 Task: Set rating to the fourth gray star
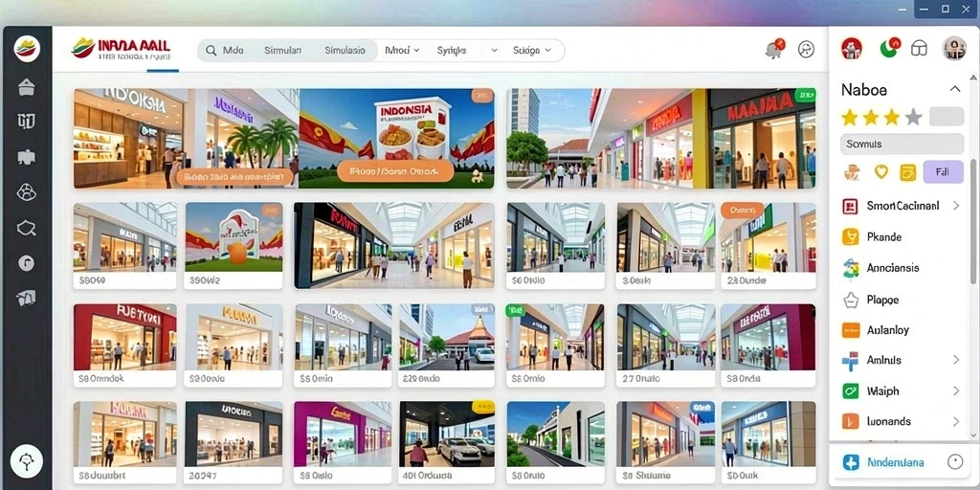point(914,117)
